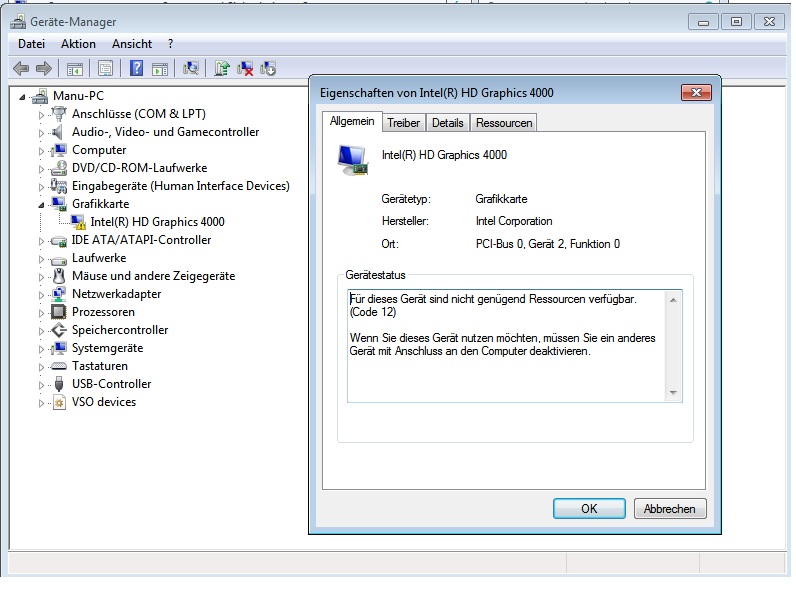Image resolution: width=796 pixels, height=597 pixels.
Task: Expand the Netzwerkadapter node
Action: point(41,295)
